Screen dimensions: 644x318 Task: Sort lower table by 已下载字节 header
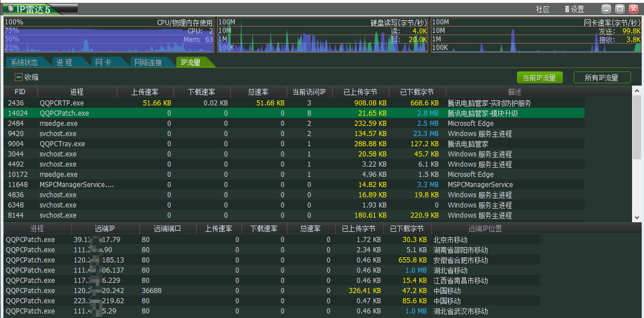407,228
